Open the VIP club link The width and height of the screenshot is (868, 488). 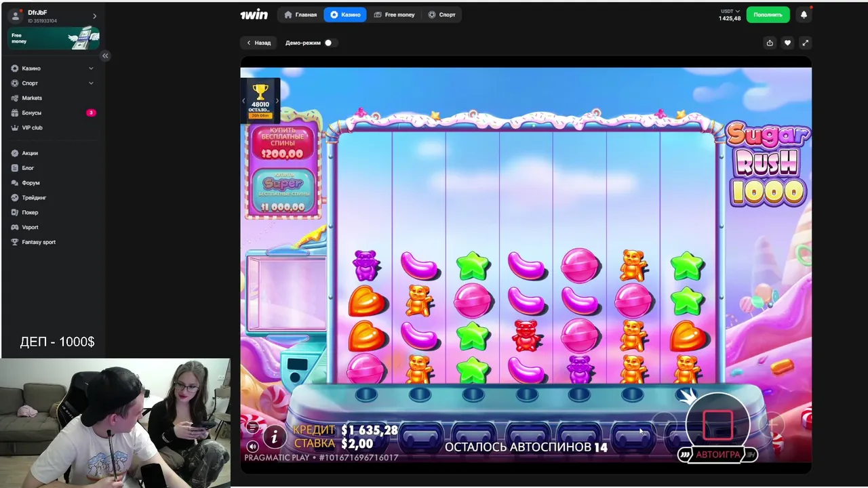pos(32,128)
